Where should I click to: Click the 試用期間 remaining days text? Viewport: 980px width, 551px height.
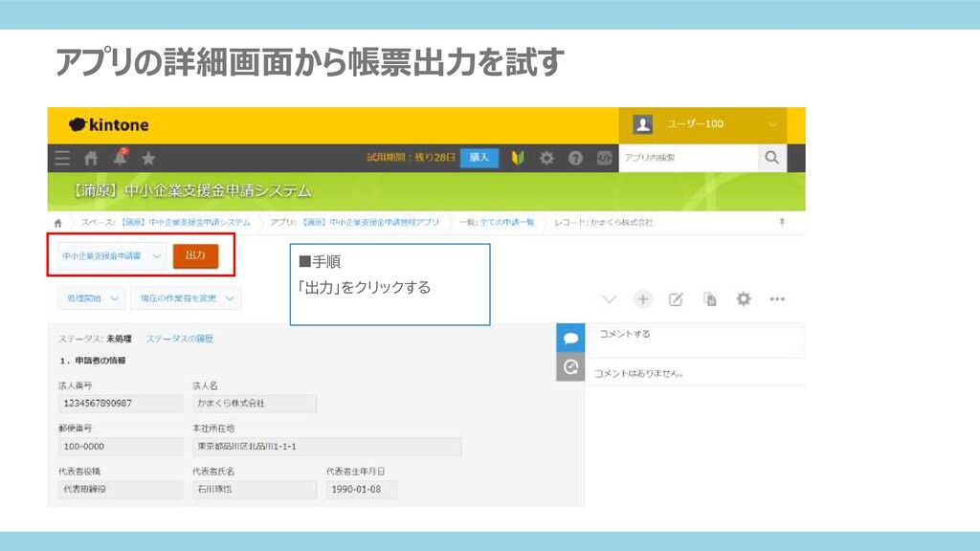pos(411,158)
